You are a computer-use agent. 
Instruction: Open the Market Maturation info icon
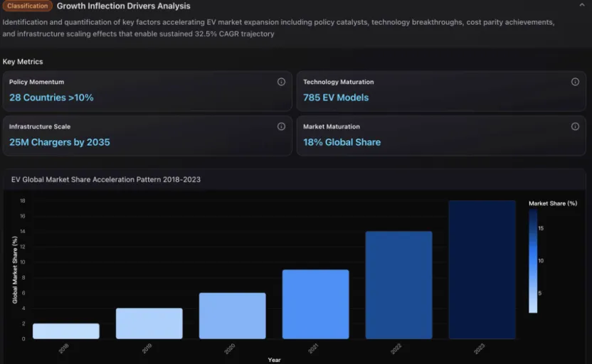point(575,127)
